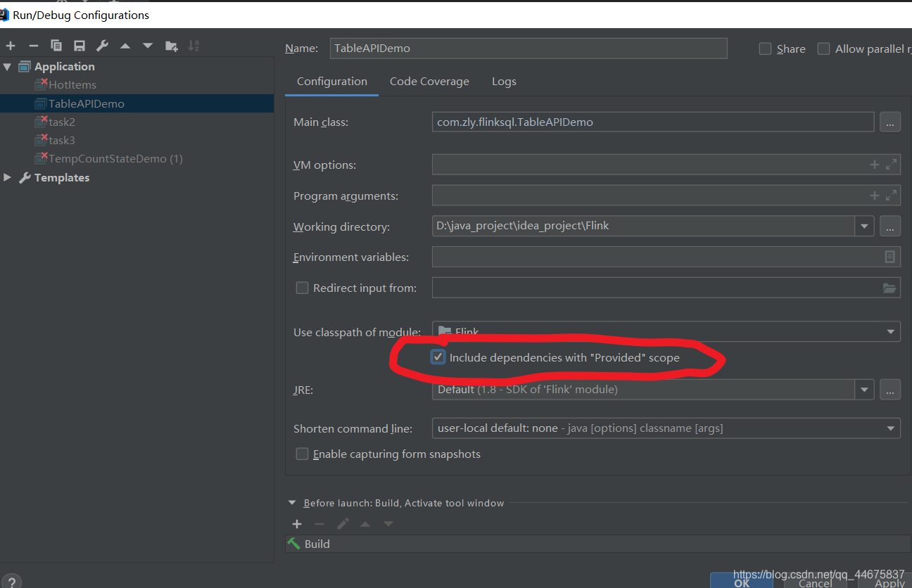Click into the Name text field

[x=528, y=49]
